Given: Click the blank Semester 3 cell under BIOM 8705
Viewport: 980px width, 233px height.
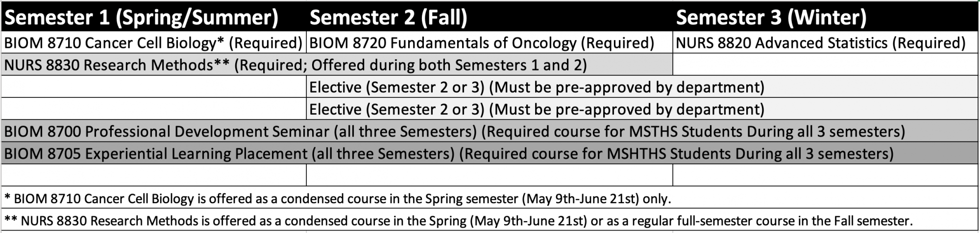Looking at the screenshot, I should point(826,175).
